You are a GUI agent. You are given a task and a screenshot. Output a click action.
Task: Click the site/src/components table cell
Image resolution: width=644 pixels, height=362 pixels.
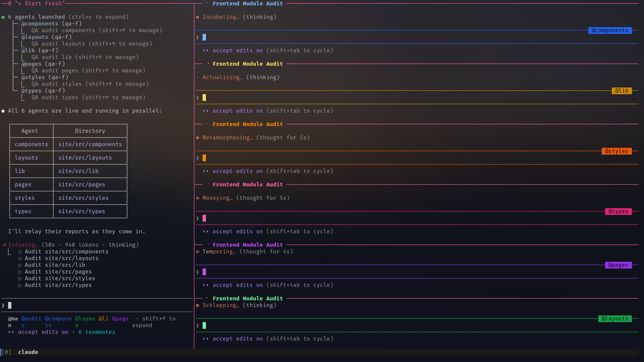tap(90, 144)
